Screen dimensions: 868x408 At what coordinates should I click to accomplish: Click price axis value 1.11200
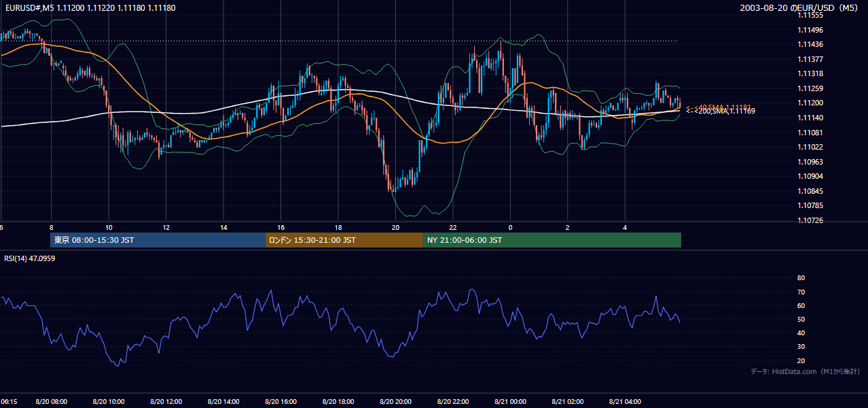[x=810, y=103]
